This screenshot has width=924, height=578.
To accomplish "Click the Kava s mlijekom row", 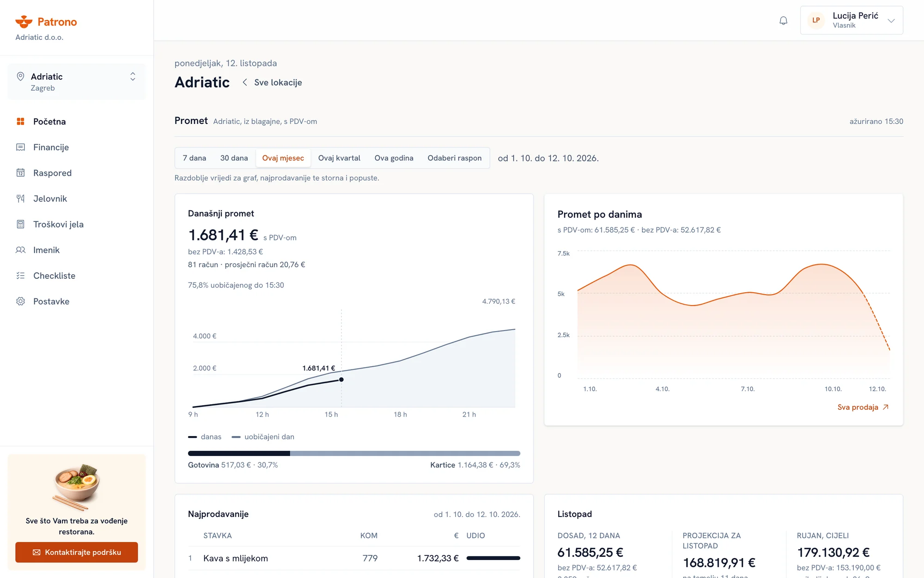I will point(354,558).
